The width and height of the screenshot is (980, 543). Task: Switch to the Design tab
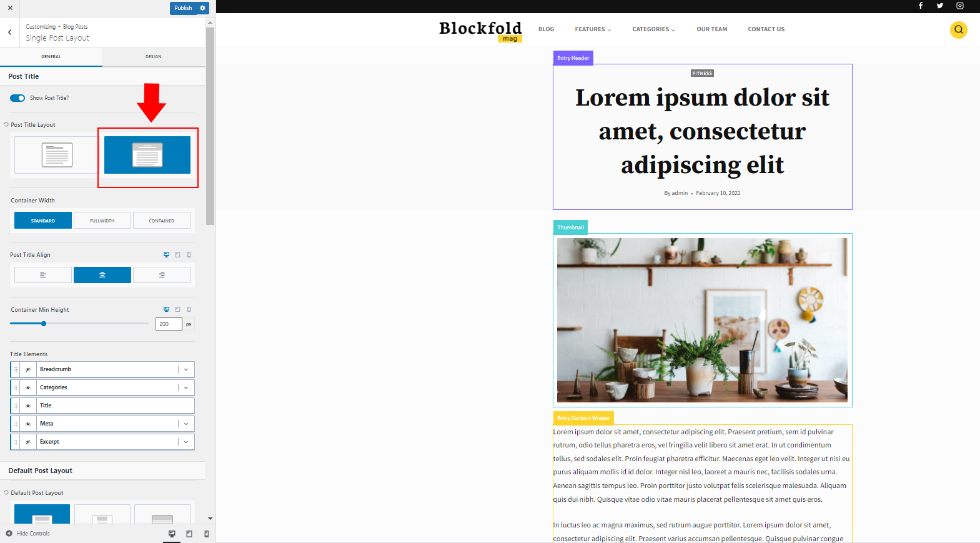coord(154,57)
